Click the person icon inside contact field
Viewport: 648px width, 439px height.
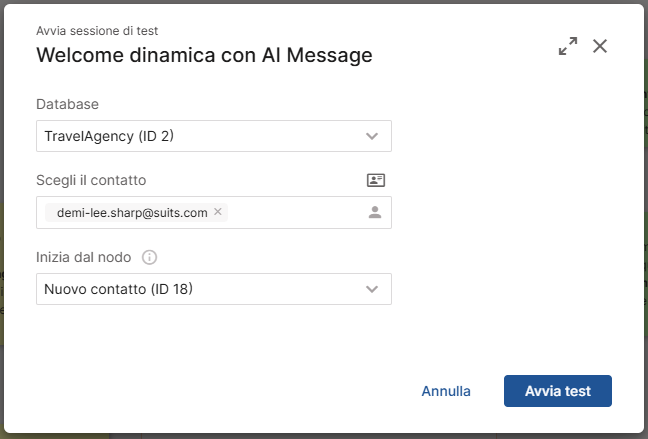click(375, 212)
